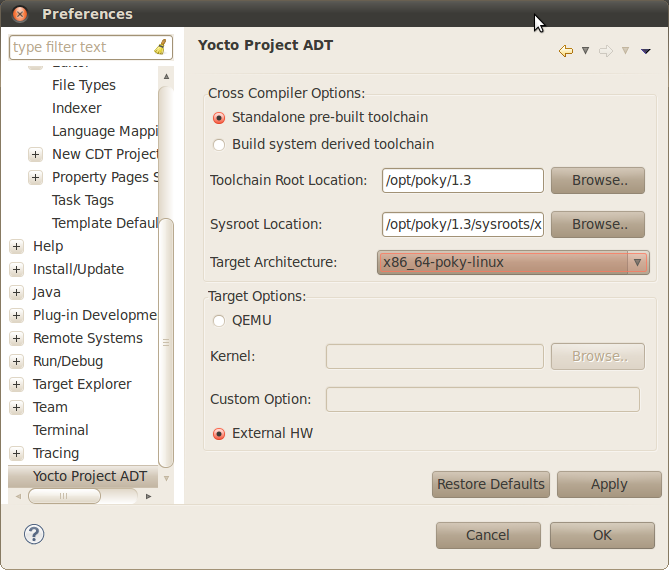Open the preferences page view menu triangle
Image resolution: width=669 pixels, height=570 pixels.
[646, 51]
